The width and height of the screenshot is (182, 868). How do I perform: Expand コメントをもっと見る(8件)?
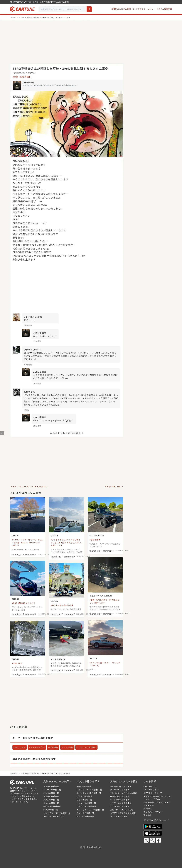pyautogui.click(x=66, y=433)
